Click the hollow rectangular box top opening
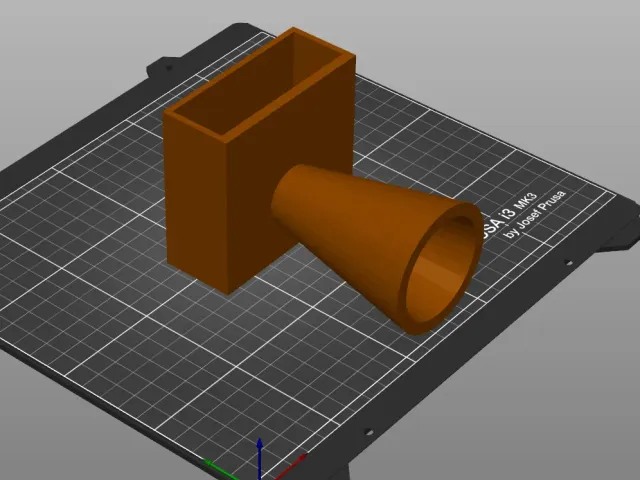Screen dimensions: 640x480 tap(260, 83)
